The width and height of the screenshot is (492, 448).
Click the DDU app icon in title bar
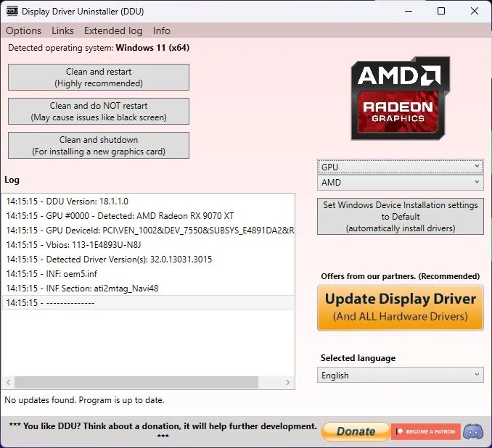tap(12, 11)
